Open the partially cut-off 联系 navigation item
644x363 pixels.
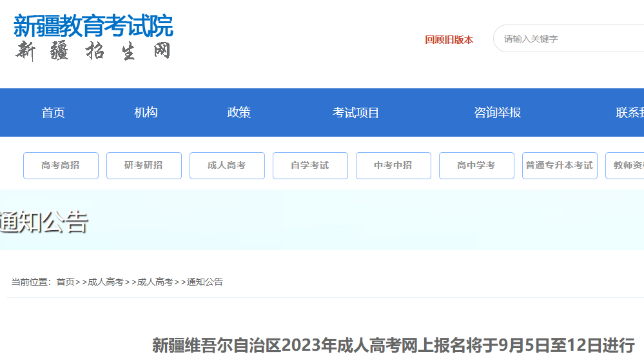630,113
